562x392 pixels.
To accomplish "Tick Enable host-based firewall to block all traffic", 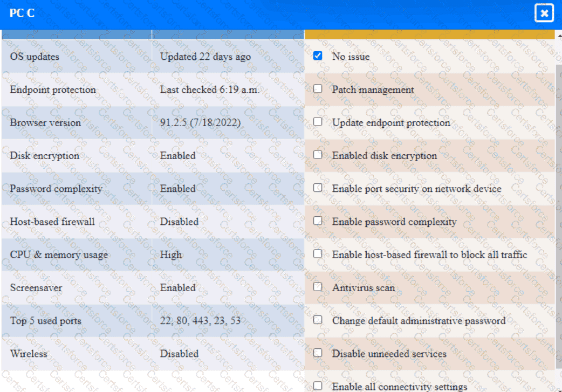I will [x=318, y=253].
